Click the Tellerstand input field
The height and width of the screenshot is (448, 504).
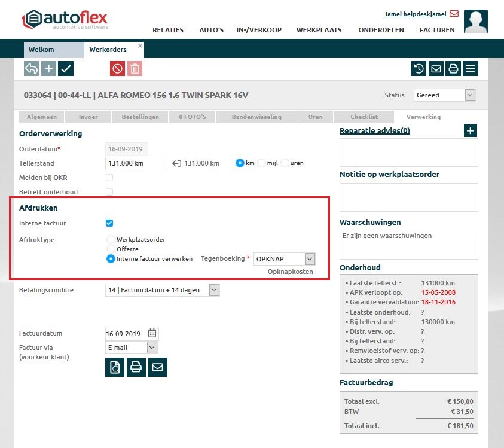(136, 163)
